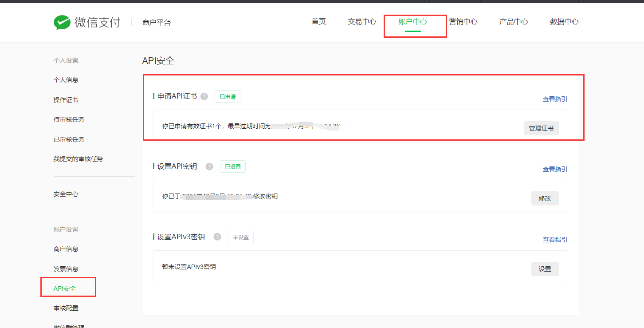Click the 已申请 status tag
The height and width of the screenshot is (328, 644).
click(x=228, y=96)
